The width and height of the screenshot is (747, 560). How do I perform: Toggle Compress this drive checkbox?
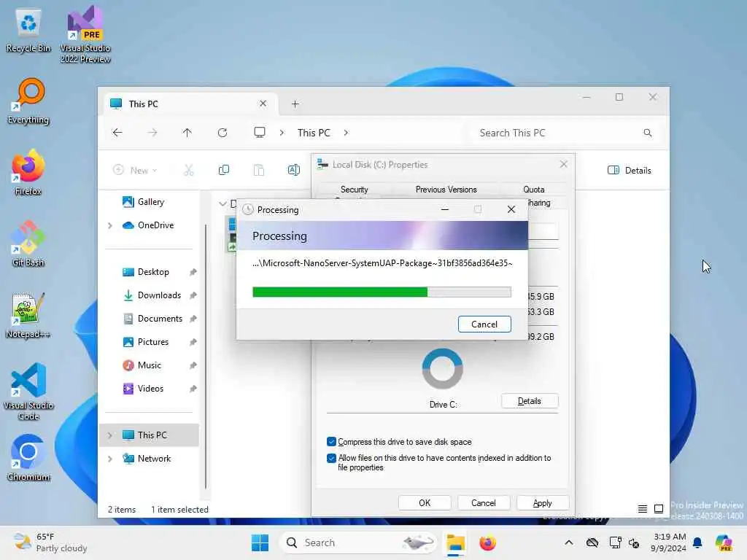(x=332, y=441)
